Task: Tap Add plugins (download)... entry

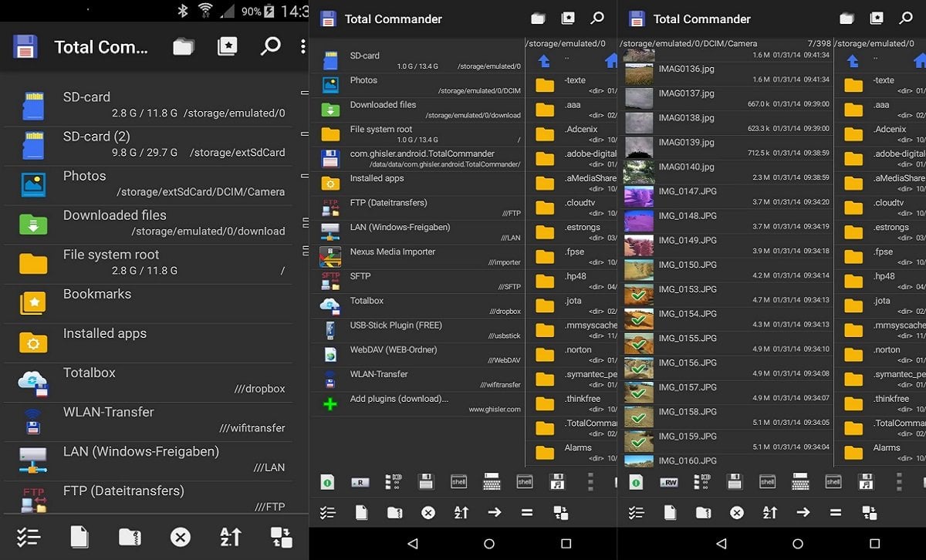Action: point(417,403)
